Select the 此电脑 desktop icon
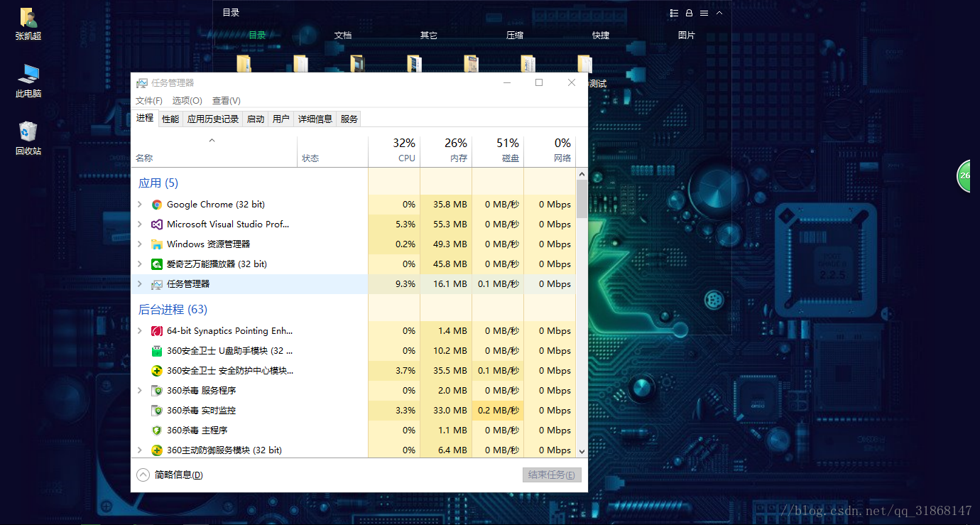980x525 pixels. tap(28, 81)
